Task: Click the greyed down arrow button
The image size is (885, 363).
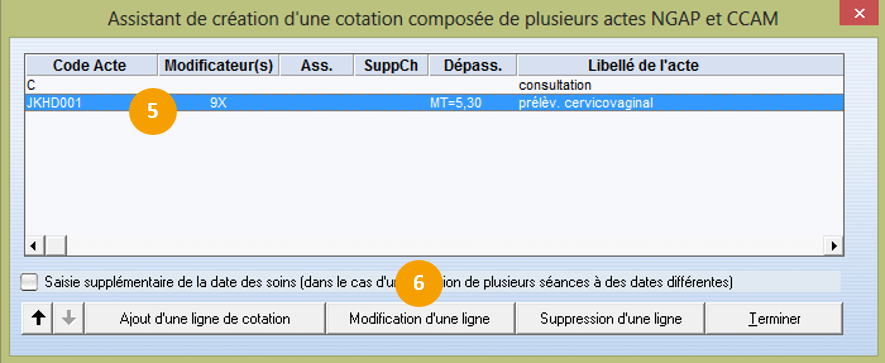Action: pyautogui.click(x=69, y=318)
